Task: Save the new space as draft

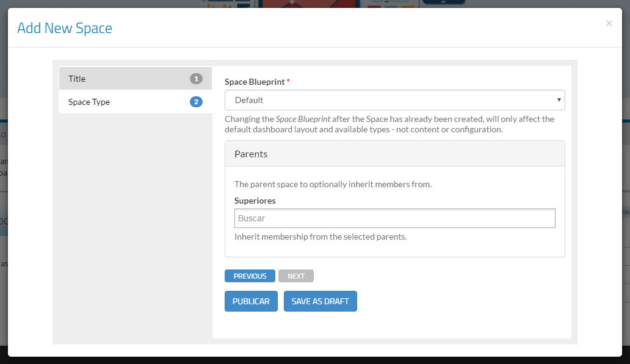Action: 320,301
